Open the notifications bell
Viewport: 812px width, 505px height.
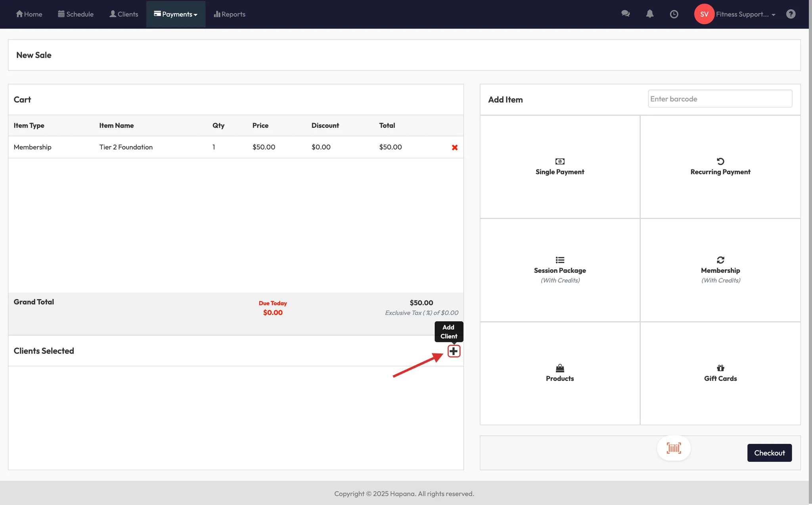[650, 14]
